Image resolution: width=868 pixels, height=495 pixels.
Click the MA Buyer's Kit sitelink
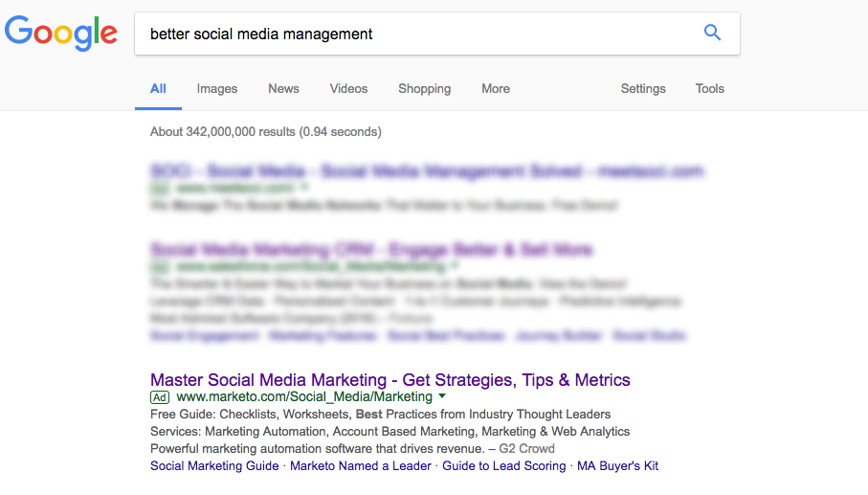617,466
